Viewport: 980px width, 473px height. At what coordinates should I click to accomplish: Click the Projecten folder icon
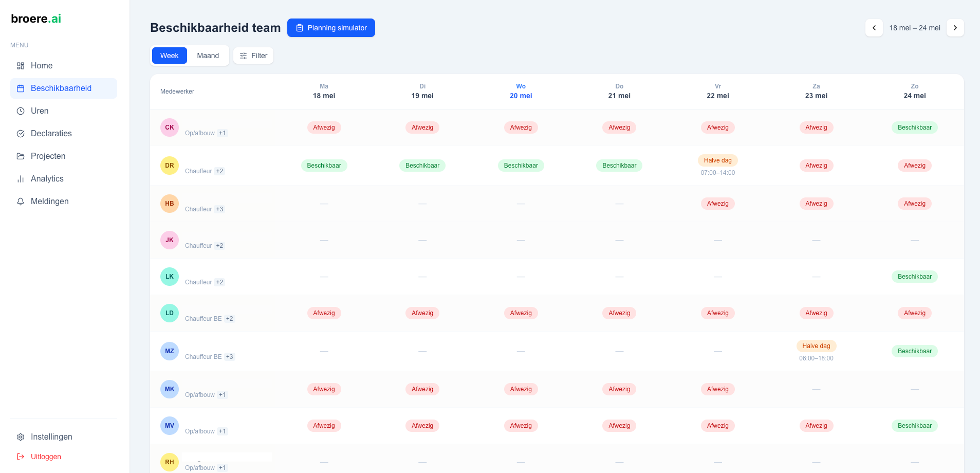[21, 156]
